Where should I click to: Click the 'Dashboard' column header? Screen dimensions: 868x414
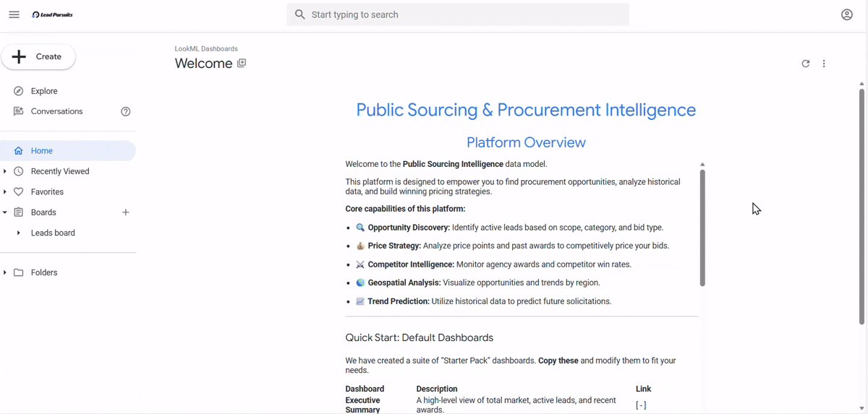(365, 389)
